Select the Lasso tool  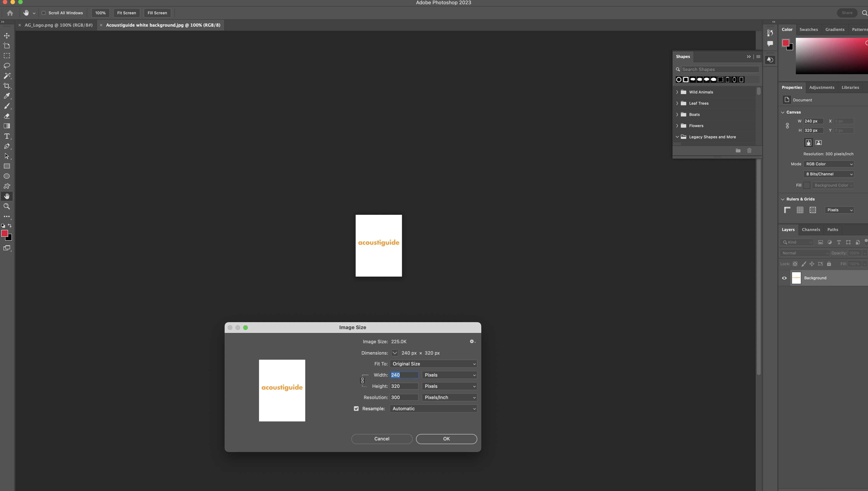7,66
